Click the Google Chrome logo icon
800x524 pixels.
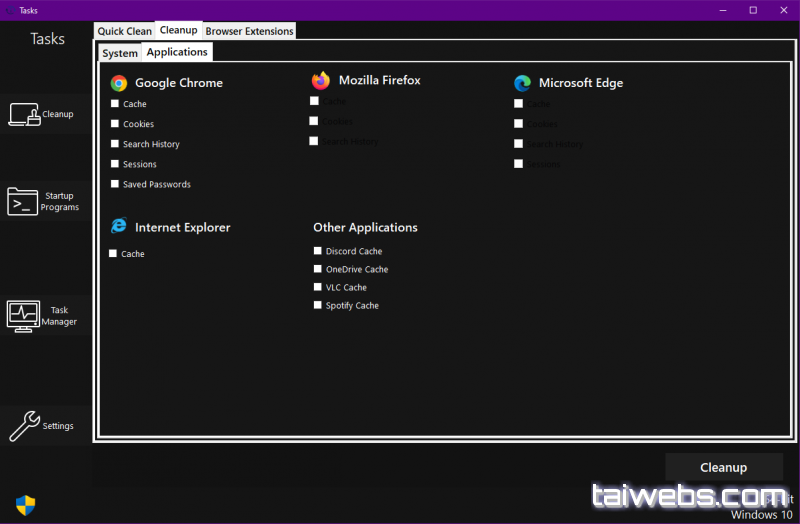pyautogui.click(x=119, y=83)
